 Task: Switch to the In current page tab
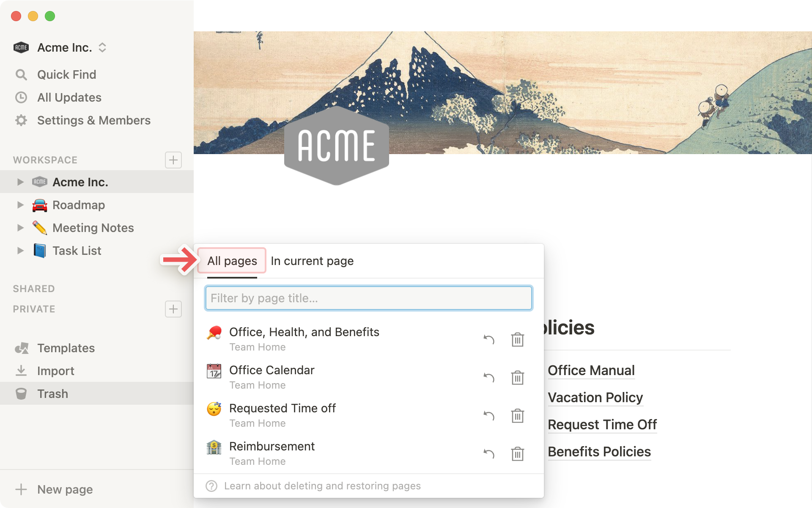(312, 261)
